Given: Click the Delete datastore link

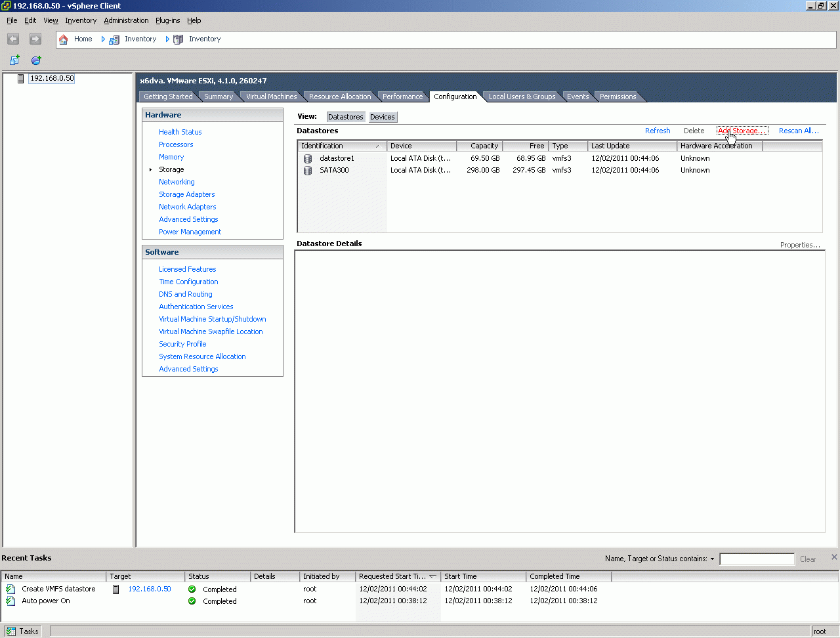Looking at the screenshot, I should (x=694, y=131).
